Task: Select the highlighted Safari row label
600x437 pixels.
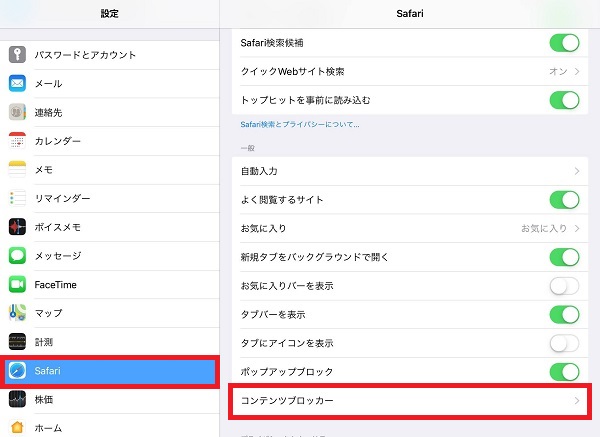Action: (47, 371)
